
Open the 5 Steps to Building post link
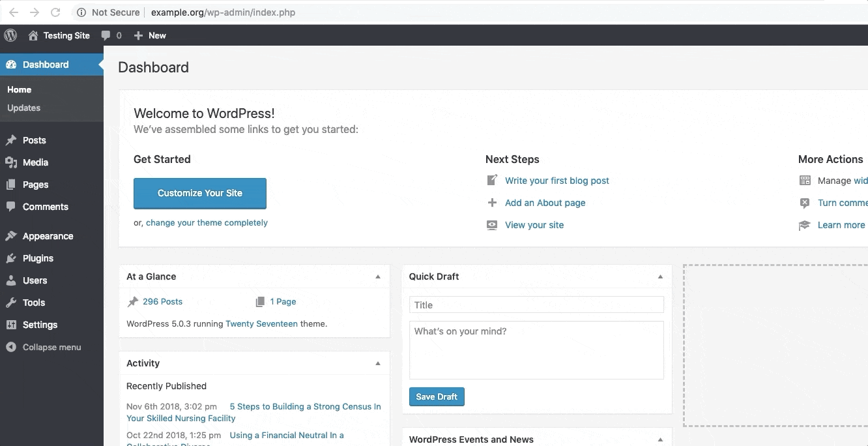tap(254, 412)
